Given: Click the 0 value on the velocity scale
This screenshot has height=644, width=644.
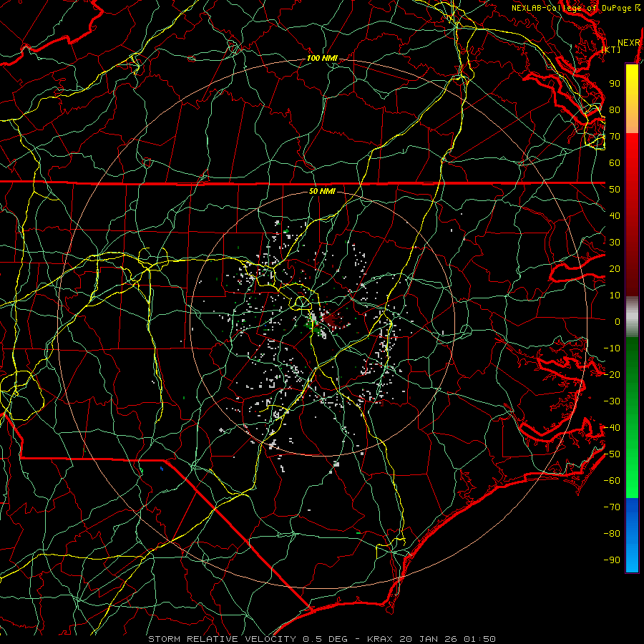Looking at the screenshot, I should pyautogui.click(x=618, y=321).
